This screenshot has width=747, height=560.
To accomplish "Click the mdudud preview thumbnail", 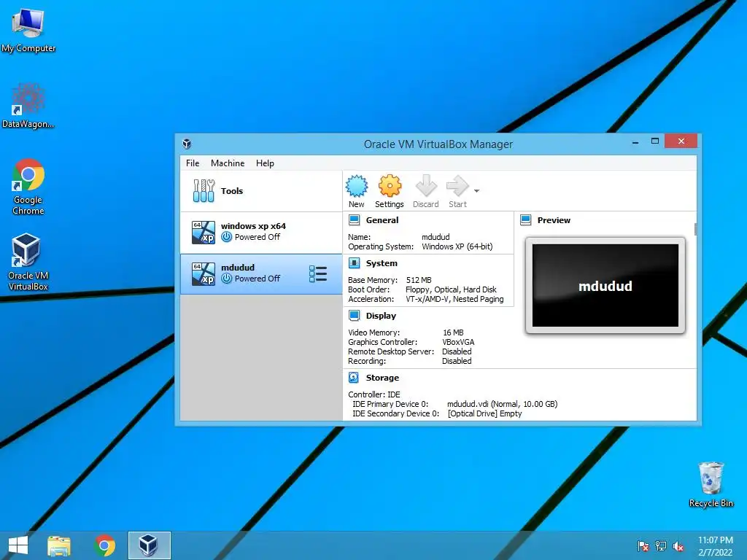I will [x=605, y=285].
